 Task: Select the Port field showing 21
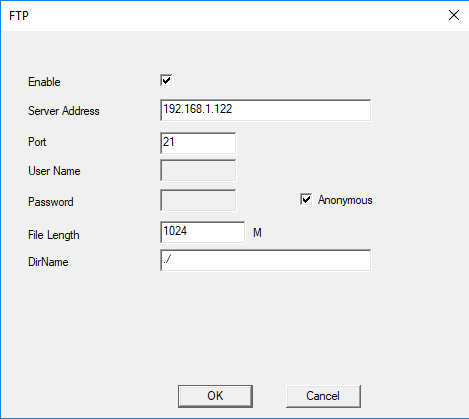coord(198,143)
